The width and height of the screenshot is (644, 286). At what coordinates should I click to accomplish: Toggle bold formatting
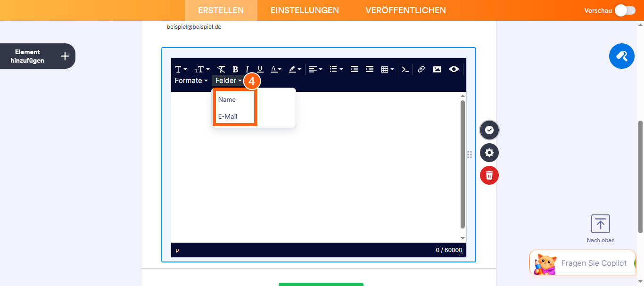(235, 69)
